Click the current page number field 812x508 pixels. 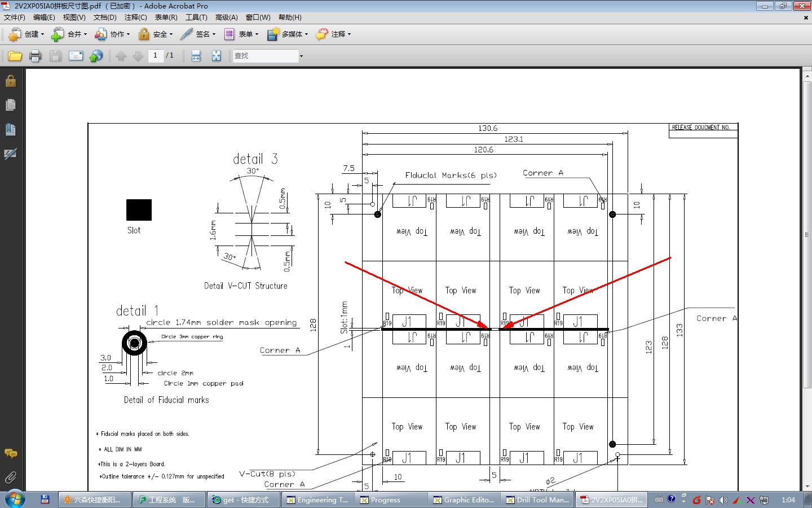(x=156, y=55)
